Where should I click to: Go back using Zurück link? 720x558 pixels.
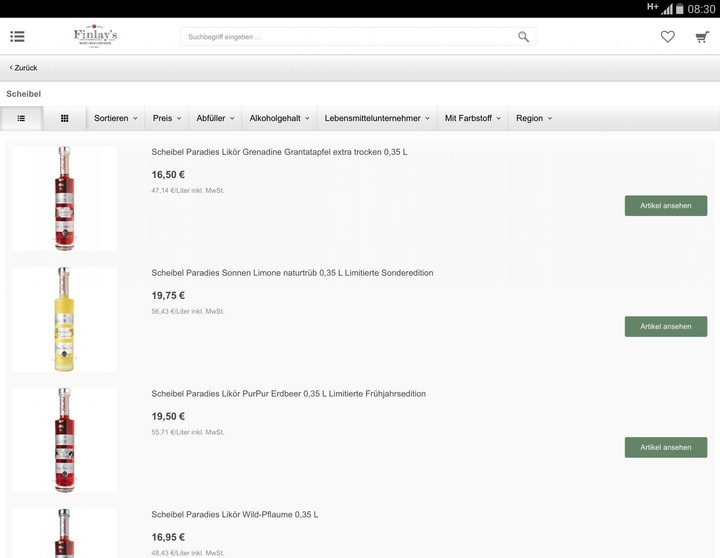[x=24, y=68]
